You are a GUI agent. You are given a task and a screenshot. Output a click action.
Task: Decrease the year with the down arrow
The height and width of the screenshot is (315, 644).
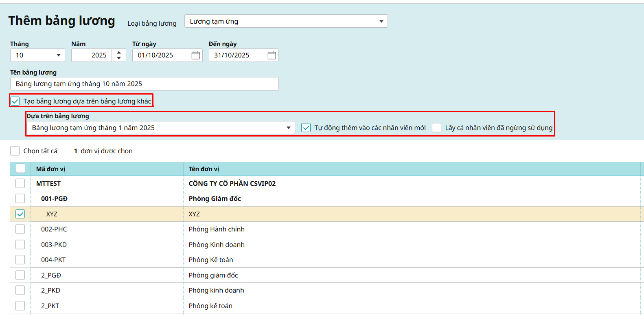coord(119,58)
